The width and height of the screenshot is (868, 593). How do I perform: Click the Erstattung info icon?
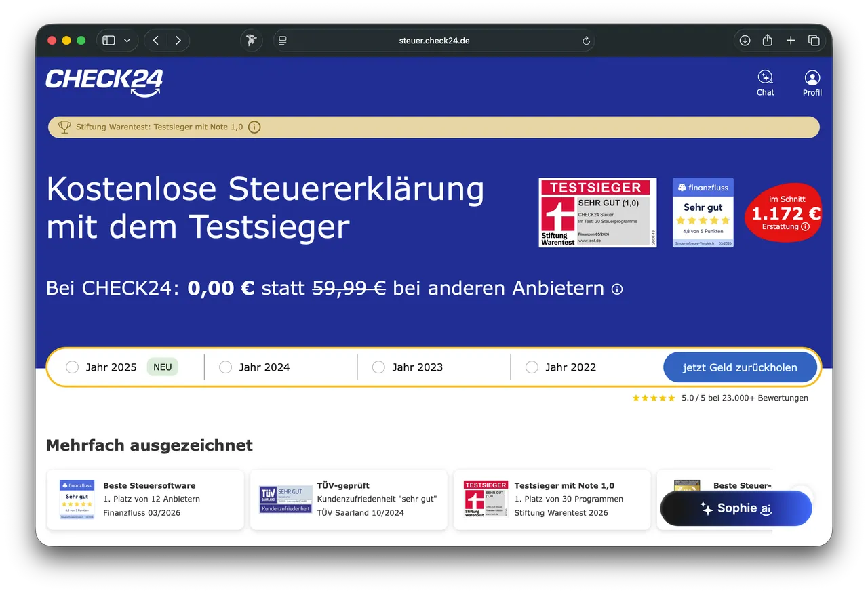click(x=805, y=227)
